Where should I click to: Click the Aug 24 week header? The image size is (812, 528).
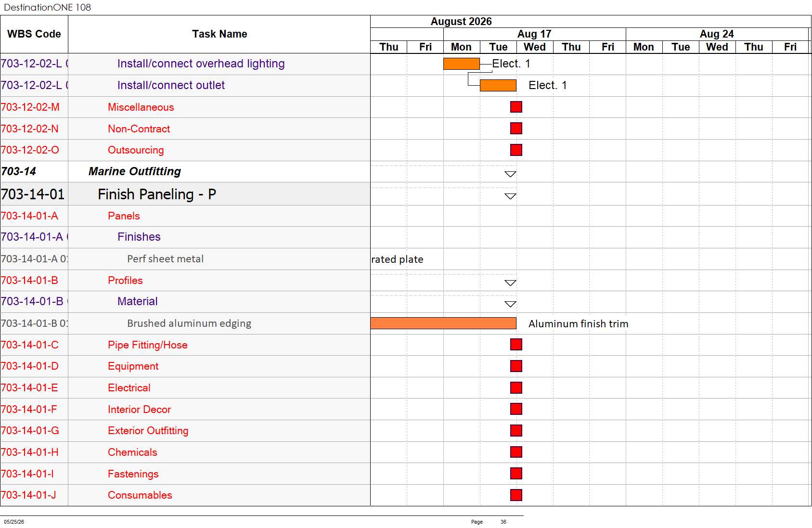point(717,34)
